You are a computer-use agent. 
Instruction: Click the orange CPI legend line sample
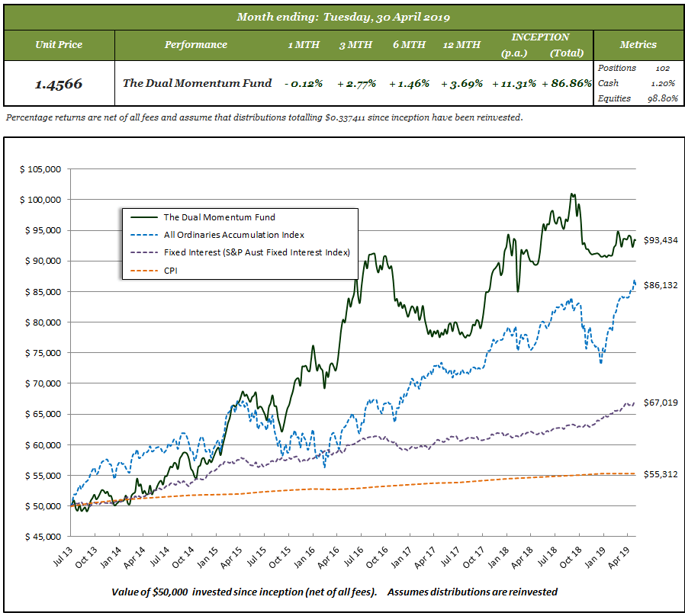142,270
